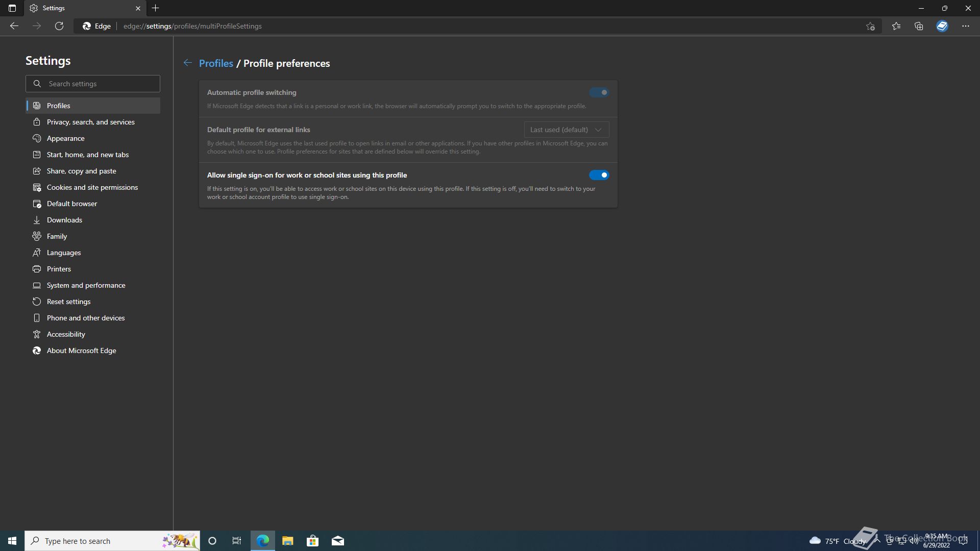
Task: Open Mail app from taskbar
Action: pos(338,541)
